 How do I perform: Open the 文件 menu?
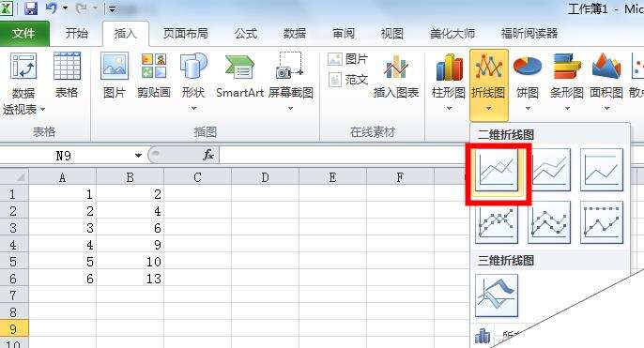coord(23,33)
